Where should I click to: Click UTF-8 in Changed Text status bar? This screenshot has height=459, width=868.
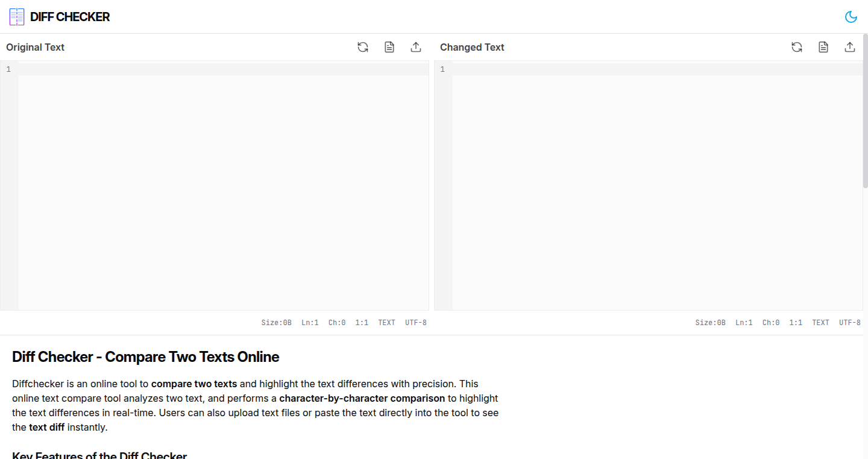pos(850,323)
